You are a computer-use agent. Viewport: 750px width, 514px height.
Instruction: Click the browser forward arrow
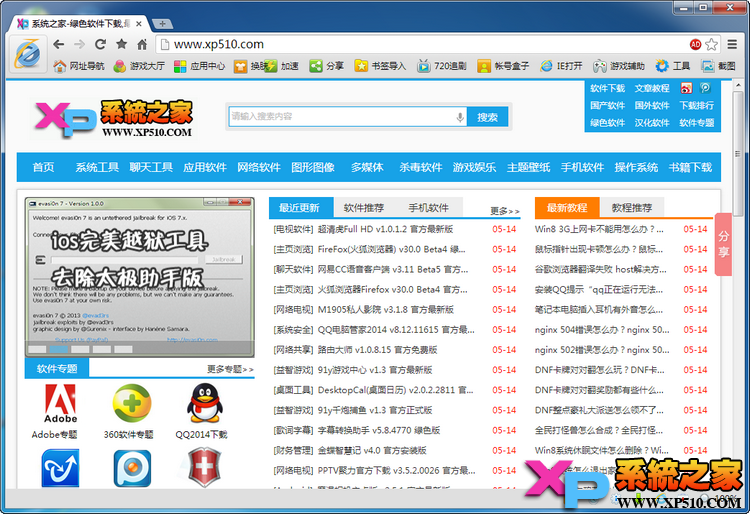pos(79,44)
